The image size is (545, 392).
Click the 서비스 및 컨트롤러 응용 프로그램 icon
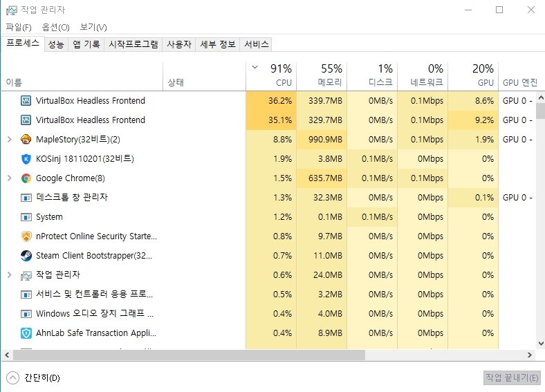tap(26, 295)
